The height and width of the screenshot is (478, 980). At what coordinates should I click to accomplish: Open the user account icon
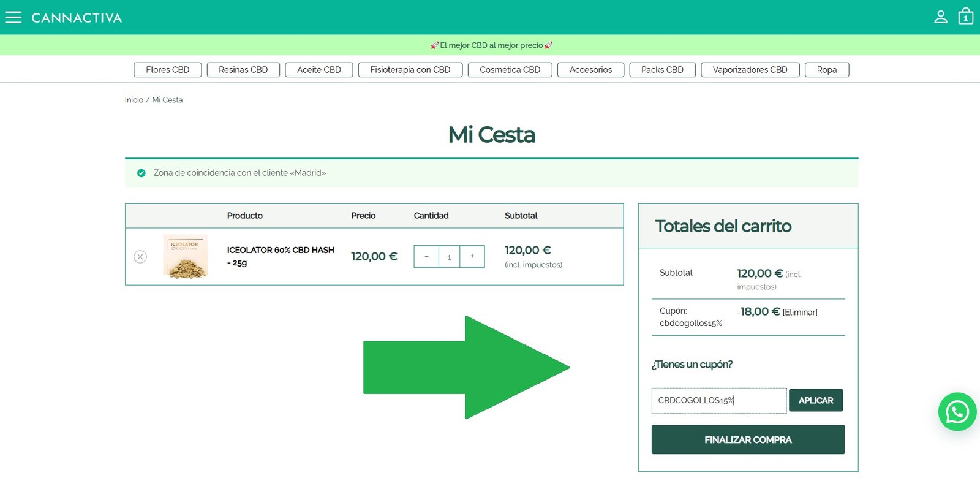pyautogui.click(x=941, y=17)
